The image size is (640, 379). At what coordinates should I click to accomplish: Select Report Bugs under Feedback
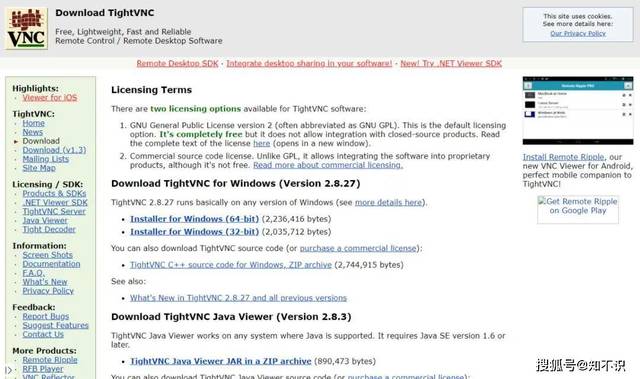[46, 316]
